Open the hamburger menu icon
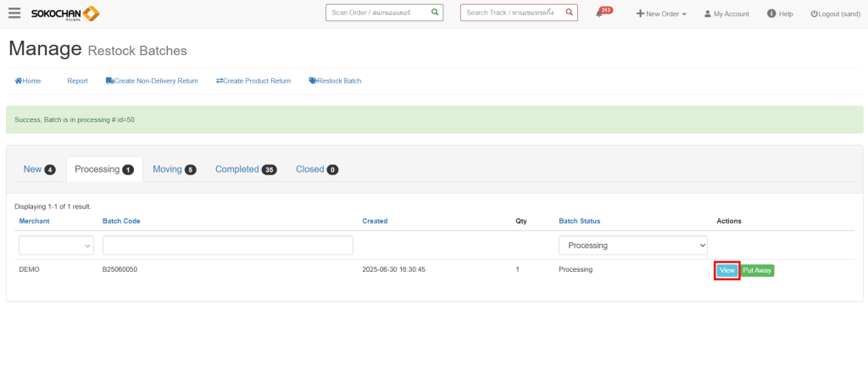Image resolution: width=868 pixels, height=392 pixels. click(14, 14)
